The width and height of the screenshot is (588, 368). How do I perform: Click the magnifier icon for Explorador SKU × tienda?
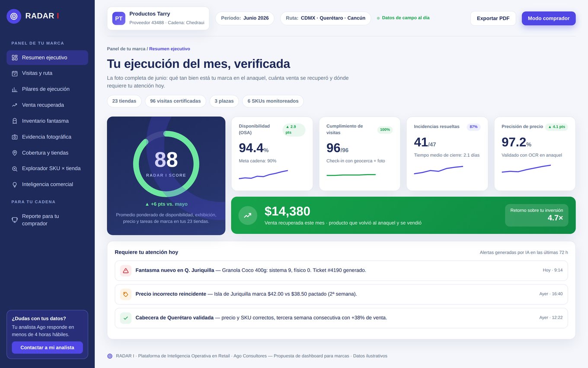coord(15,169)
